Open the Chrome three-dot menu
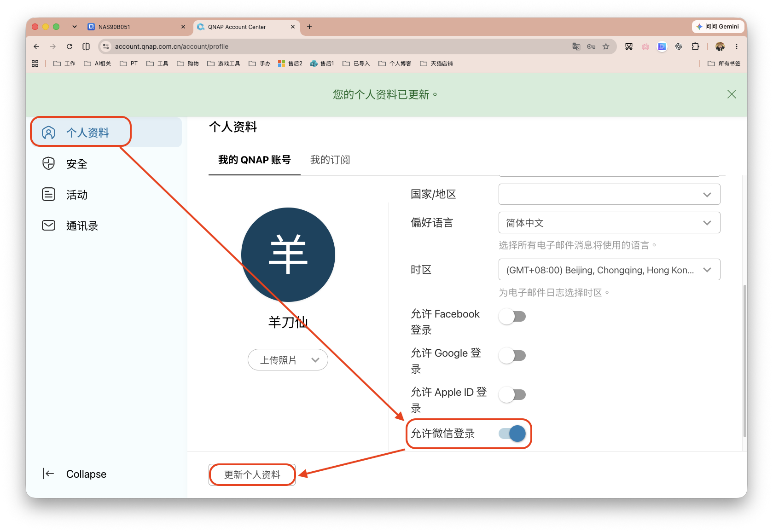Viewport: 773px width, 532px height. [x=737, y=46]
